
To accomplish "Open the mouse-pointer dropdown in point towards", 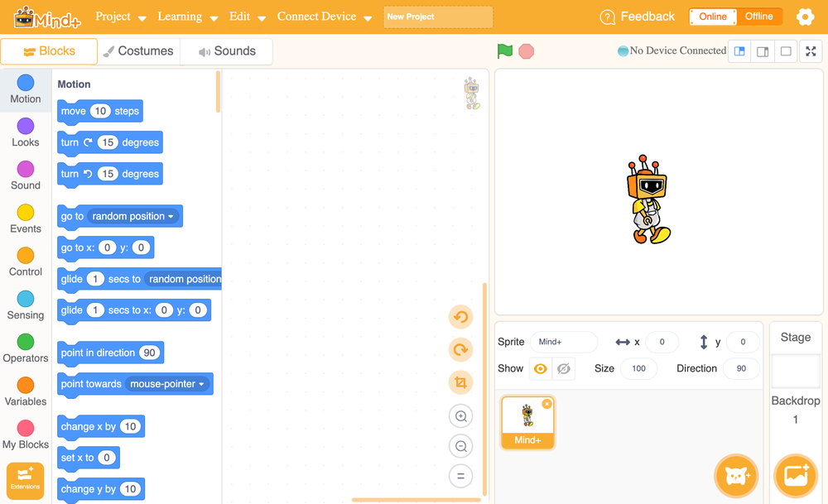I will (168, 384).
